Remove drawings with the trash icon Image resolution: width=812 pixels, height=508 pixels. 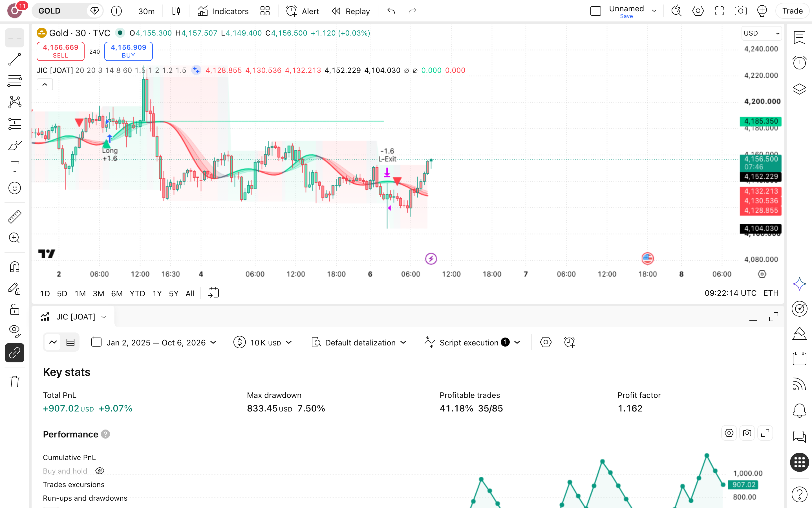[x=14, y=382]
